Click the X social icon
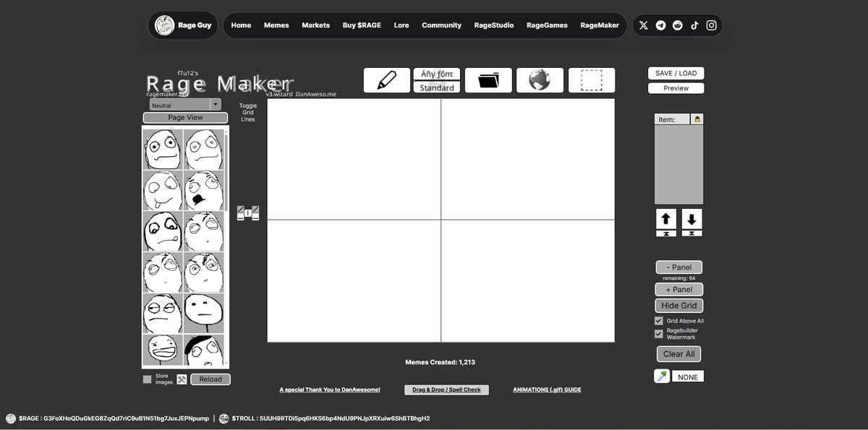 tap(644, 25)
